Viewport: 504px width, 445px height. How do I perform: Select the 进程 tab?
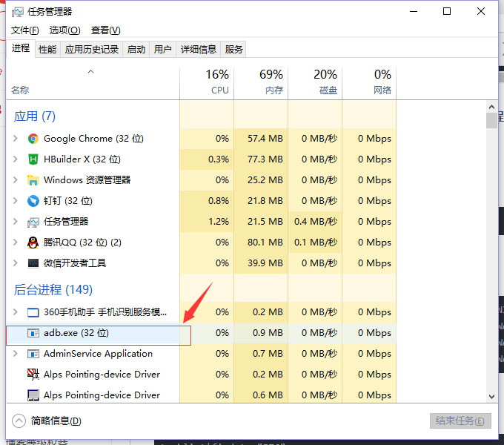21,48
